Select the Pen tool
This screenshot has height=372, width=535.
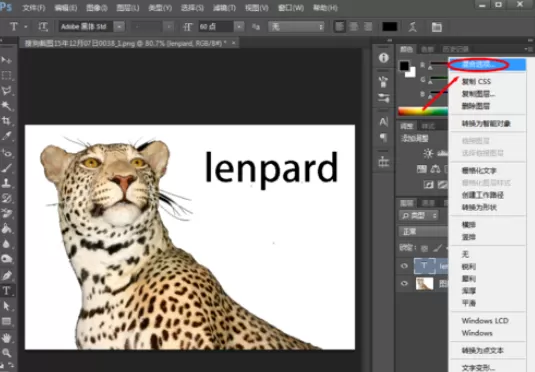pyautogui.click(x=6, y=275)
